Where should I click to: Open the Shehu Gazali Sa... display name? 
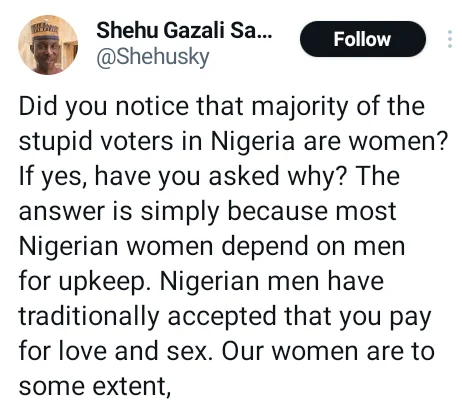click(x=184, y=30)
